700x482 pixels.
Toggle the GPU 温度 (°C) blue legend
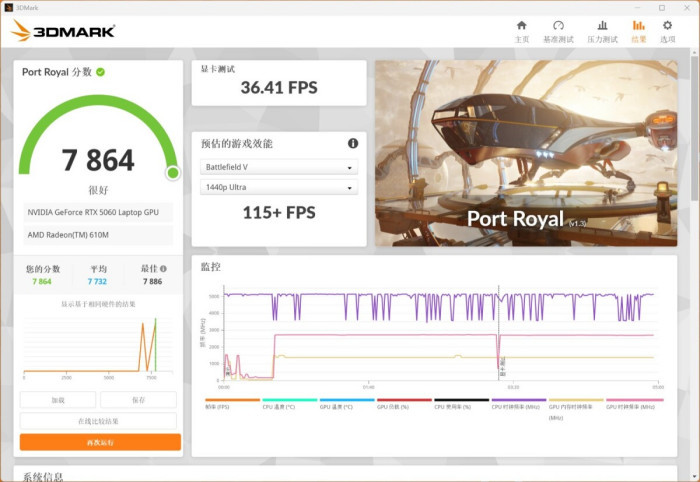tap(347, 404)
